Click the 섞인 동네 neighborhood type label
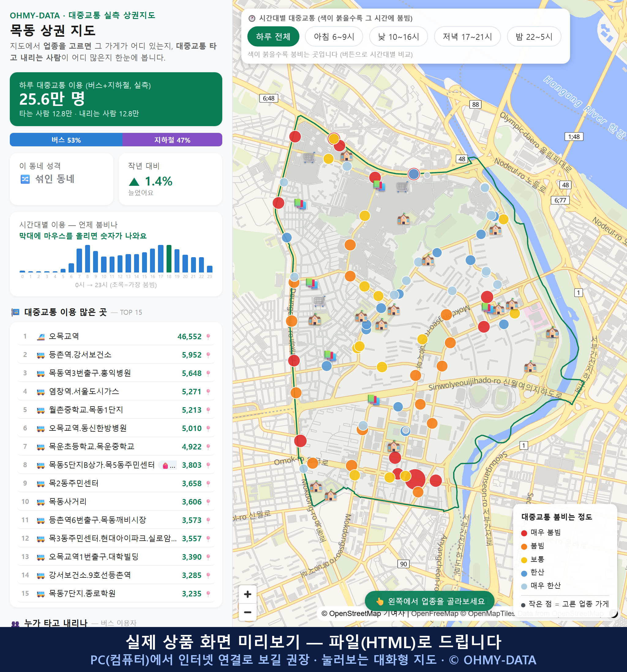Viewport: 627px width, 672px height. [x=55, y=179]
